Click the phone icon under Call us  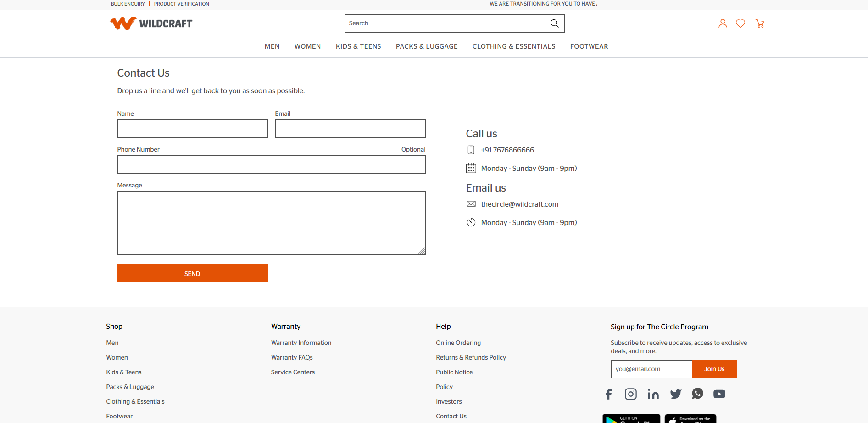click(471, 150)
